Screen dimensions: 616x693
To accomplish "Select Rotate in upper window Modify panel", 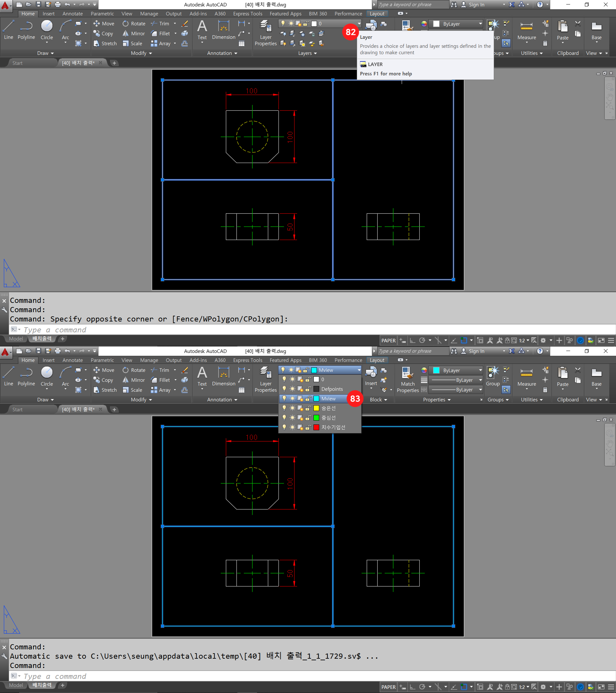I will click(x=134, y=23).
